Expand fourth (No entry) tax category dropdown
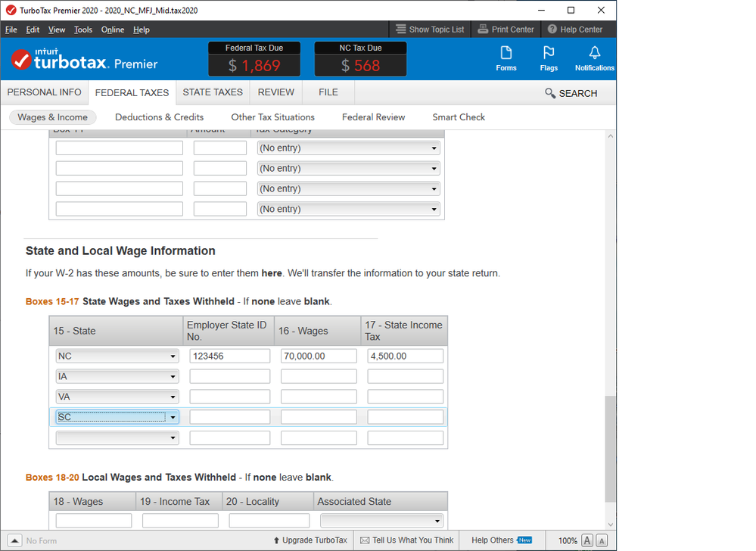Image resolution: width=756 pixels, height=551 pixels. (x=348, y=209)
